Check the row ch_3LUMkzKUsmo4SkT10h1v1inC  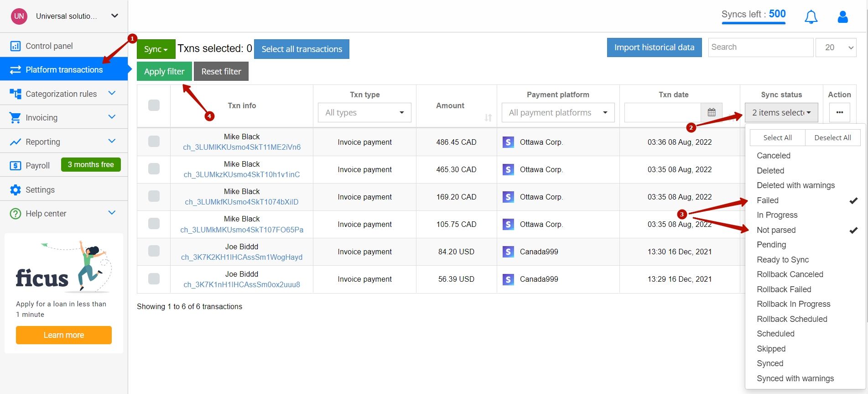154,169
